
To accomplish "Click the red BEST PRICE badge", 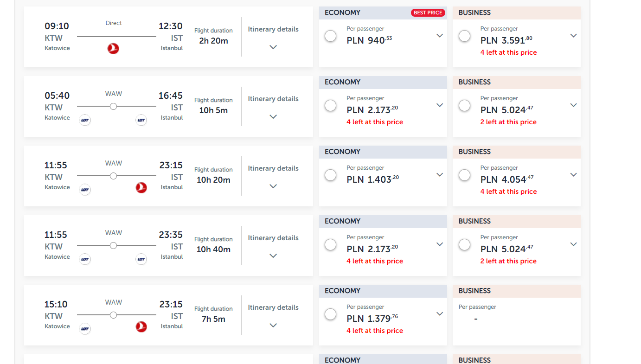I will coord(428,13).
